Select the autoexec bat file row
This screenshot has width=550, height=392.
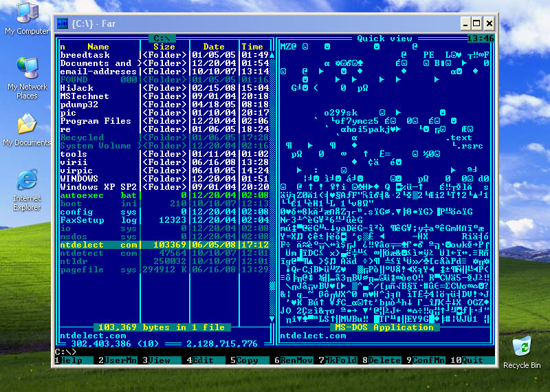(164, 195)
